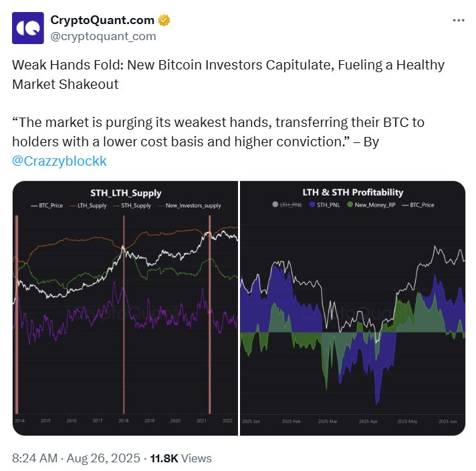476x471 pixels.
Task: Open the @Crazzyblockk mention link
Action: pyautogui.click(x=59, y=161)
